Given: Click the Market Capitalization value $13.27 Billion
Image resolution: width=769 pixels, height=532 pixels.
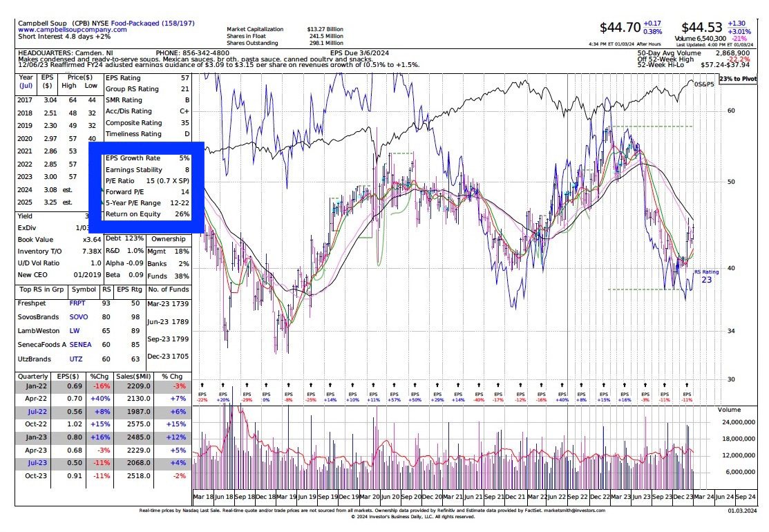Looking at the screenshot, I should (x=325, y=30).
